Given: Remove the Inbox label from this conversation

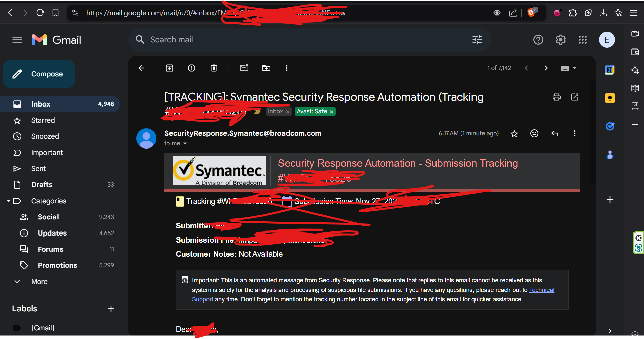Looking at the screenshot, I should (288, 112).
